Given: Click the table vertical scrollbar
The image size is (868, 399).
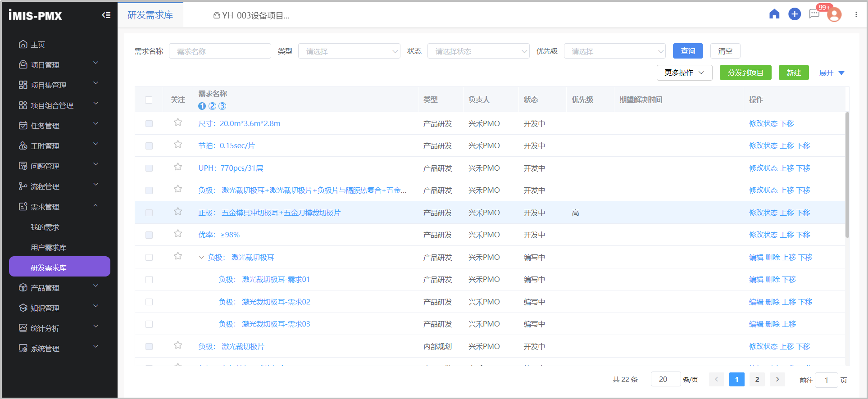Looking at the screenshot, I should (x=847, y=176).
